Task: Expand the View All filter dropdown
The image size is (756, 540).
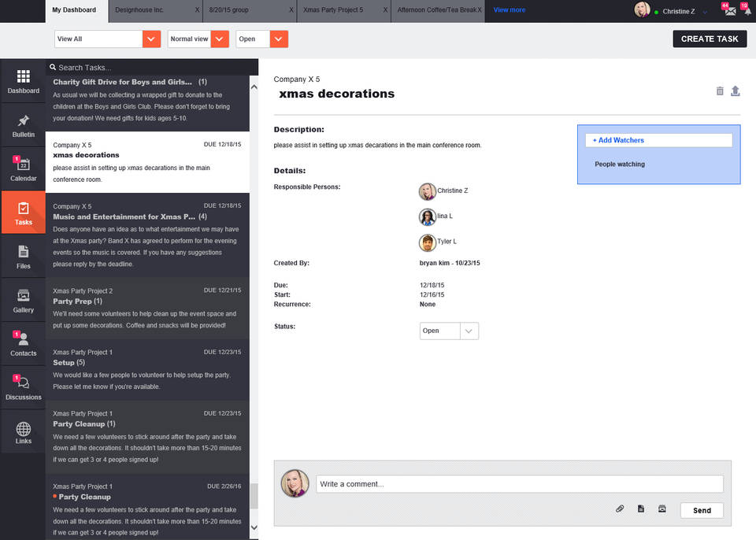Action: coord(152,39)
